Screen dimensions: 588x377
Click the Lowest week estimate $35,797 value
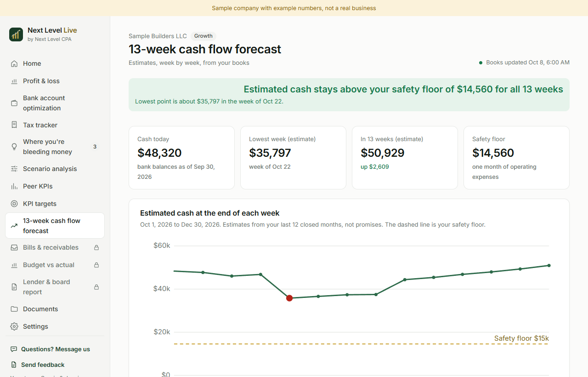[270, 153]
